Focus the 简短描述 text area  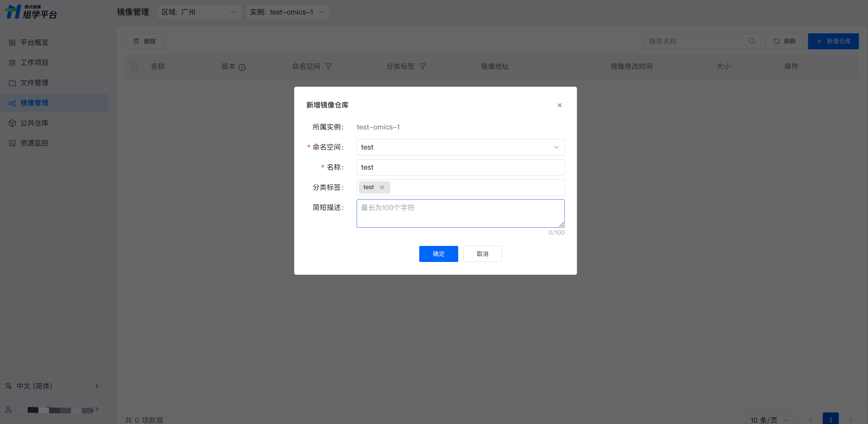tap(460, 213)
